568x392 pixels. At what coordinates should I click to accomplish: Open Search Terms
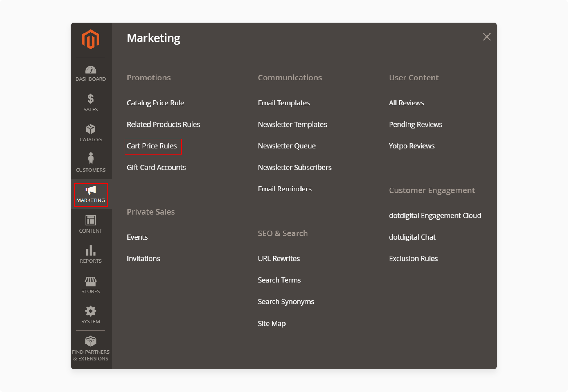point(279,280)
